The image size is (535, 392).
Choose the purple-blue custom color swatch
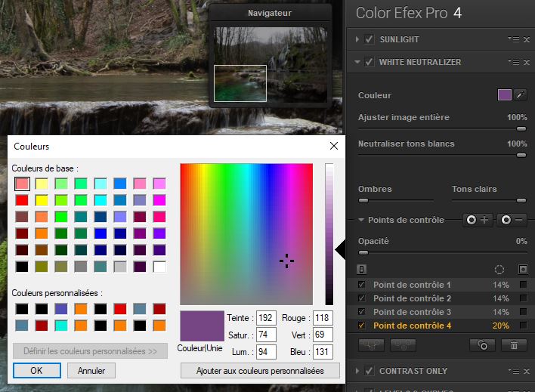(x=61, y=309)
